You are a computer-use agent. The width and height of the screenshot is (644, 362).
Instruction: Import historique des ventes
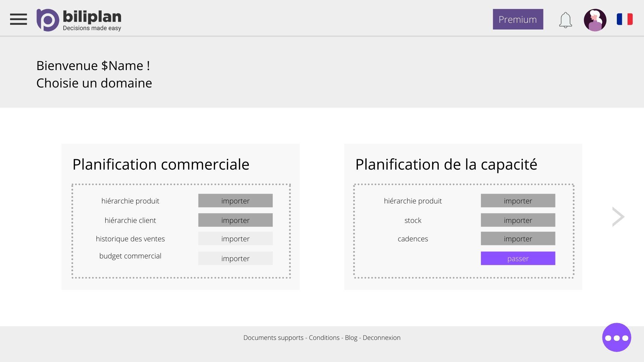[x=235, y=239]
